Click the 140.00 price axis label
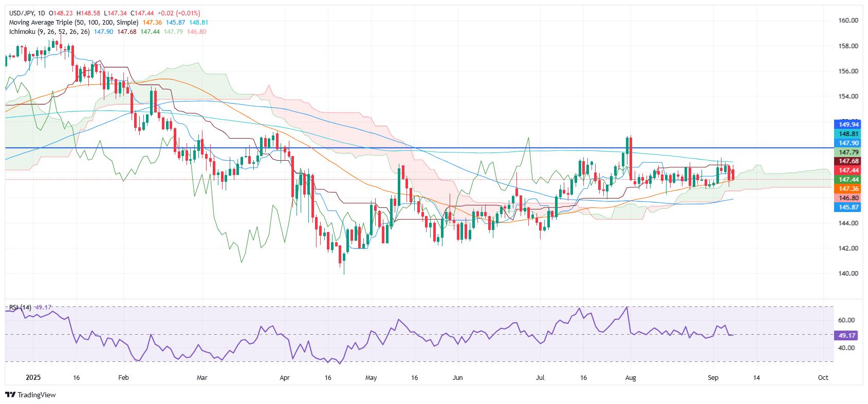868x404 pixels. coord(848,273)
